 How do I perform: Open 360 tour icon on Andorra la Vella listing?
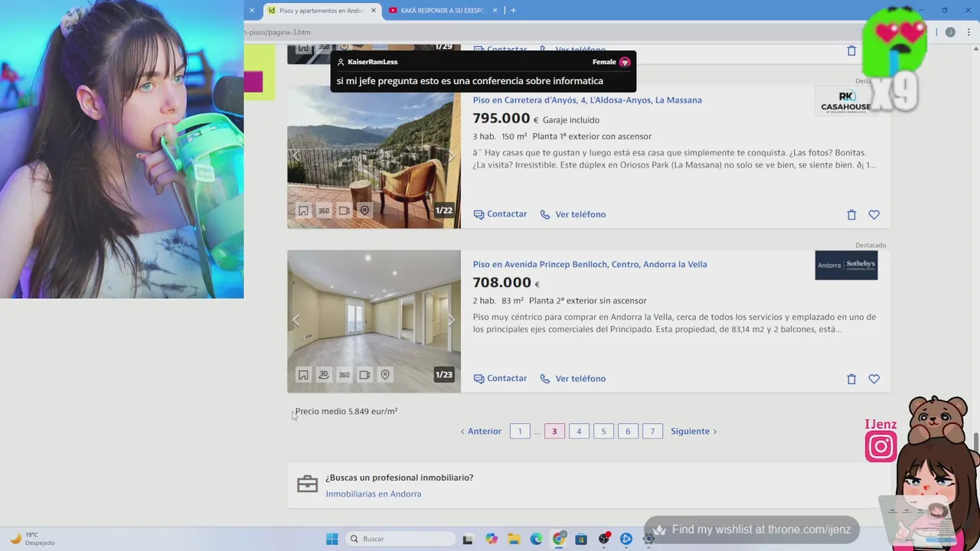pos(345,375)
